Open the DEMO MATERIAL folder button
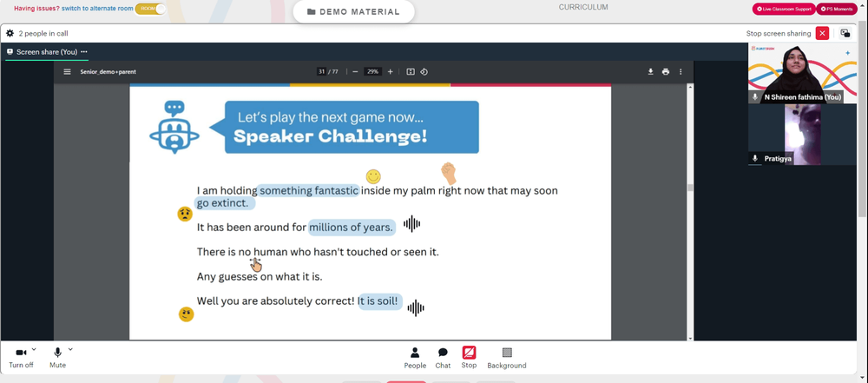 click(353, 11)
